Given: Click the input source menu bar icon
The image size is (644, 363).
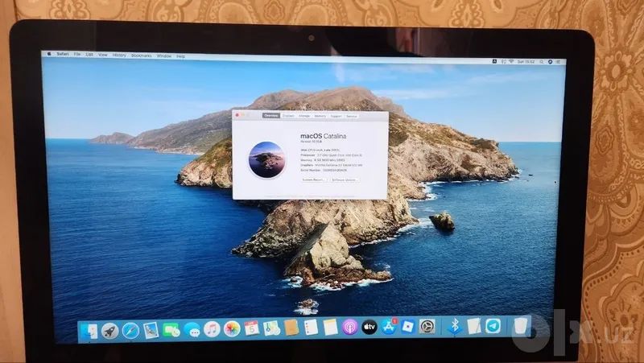Looking at the screenshot, I should 494,61.
